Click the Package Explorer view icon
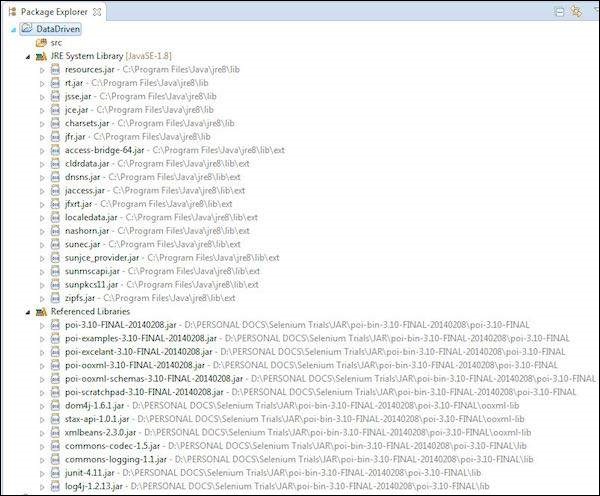600x496 pixels. tap(13, 12)
